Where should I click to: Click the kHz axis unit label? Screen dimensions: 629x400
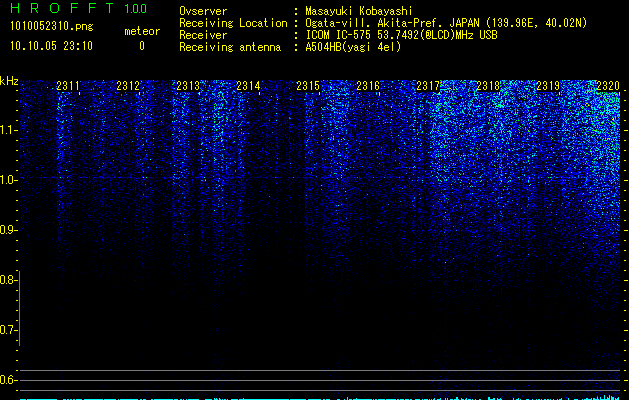click(9, 81)
